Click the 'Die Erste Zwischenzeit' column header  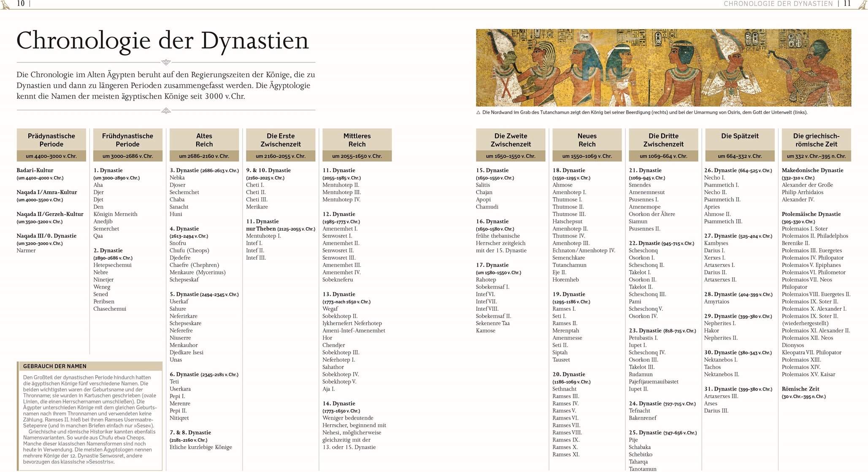(x=281, y=140)
